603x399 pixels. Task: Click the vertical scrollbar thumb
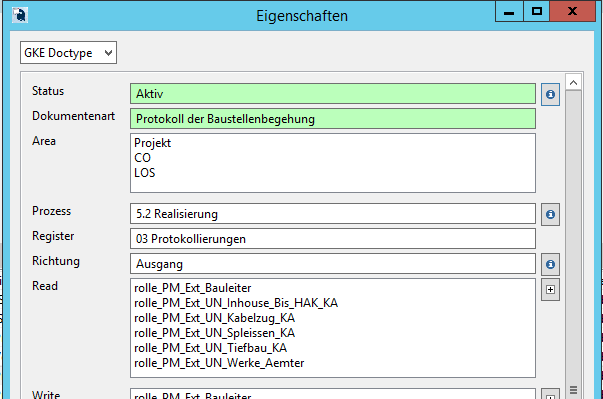click(573, 245)
